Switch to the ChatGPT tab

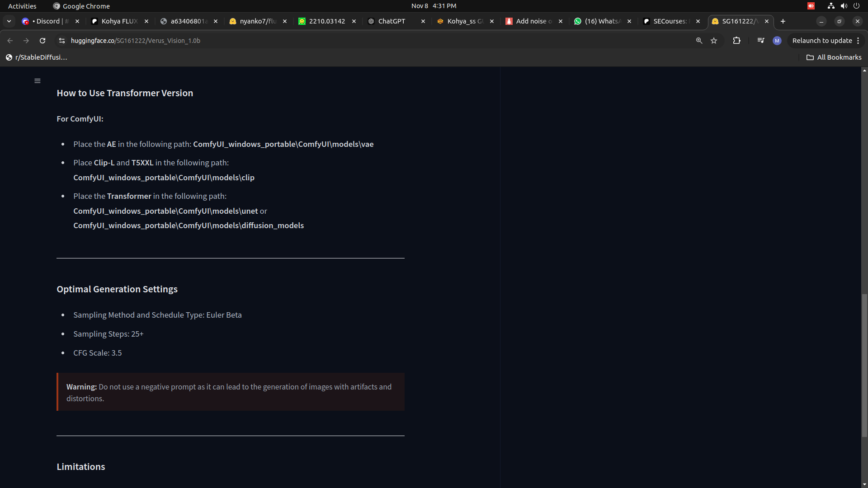click(x=392, y=21)
